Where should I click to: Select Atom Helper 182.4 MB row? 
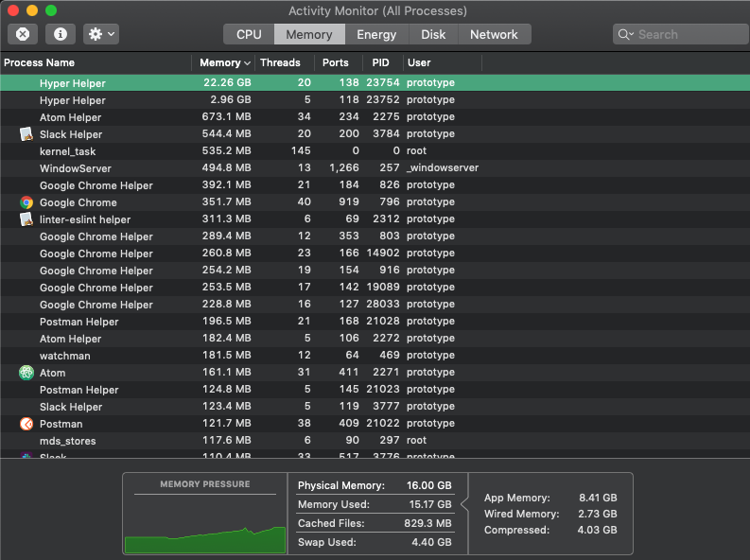coord(375,339)
